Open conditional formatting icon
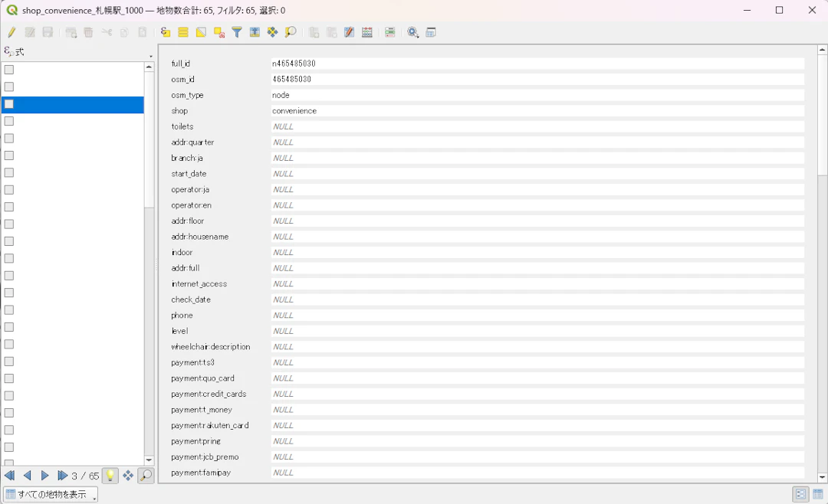This screenshot has height=504, width=828. (x=389, y=32)
